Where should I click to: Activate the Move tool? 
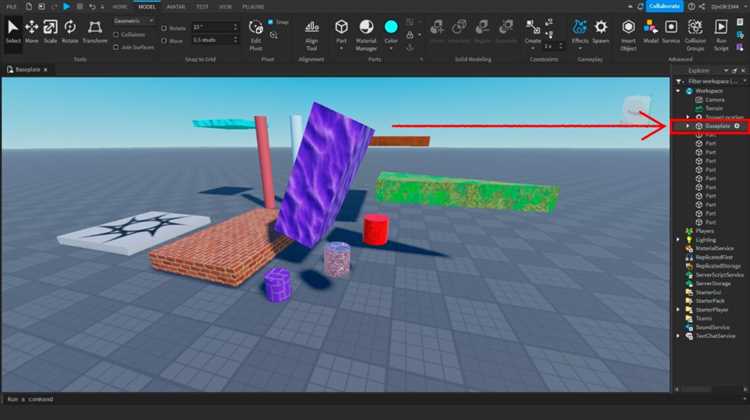coord(32,32)
